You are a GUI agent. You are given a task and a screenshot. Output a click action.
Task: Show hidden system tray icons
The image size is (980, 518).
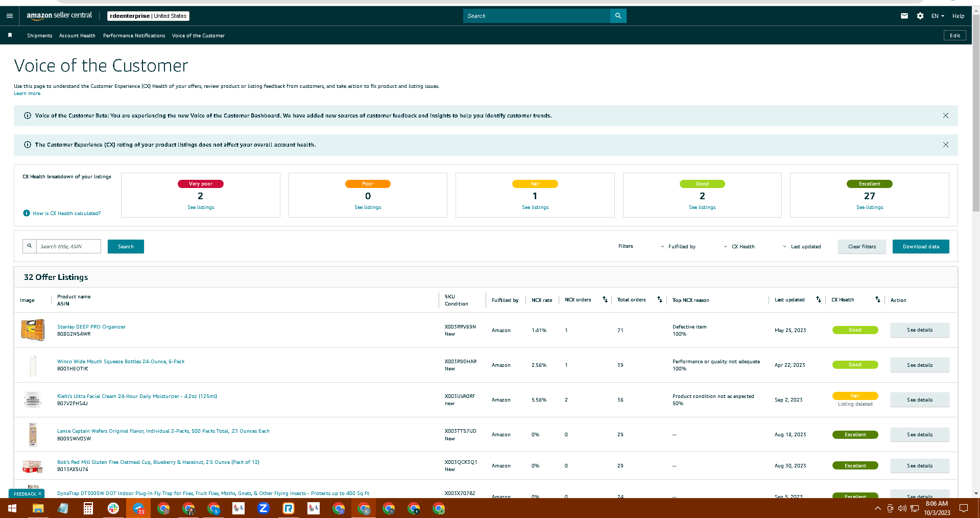tap(877, 508)
